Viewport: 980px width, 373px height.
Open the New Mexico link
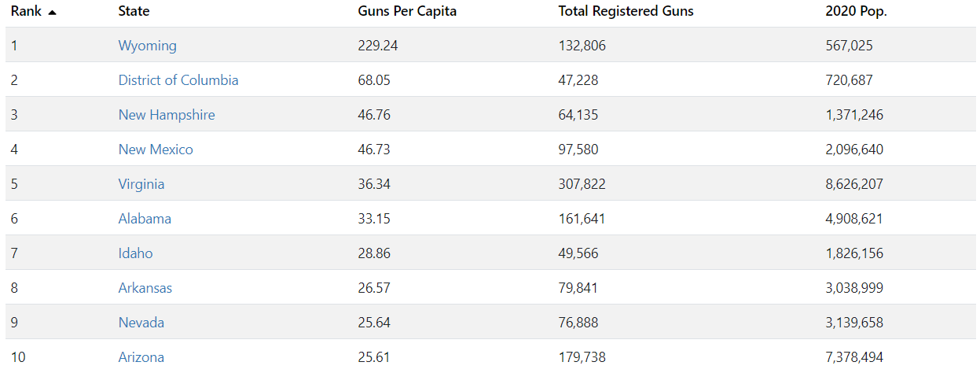pyautogui.click(x=156, y=150)
